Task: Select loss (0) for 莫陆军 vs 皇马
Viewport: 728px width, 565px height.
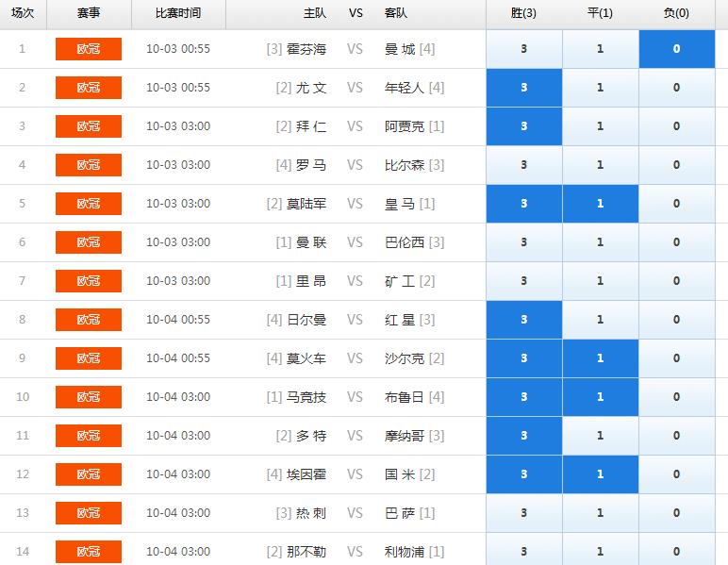Action: (x=677, y=204)
